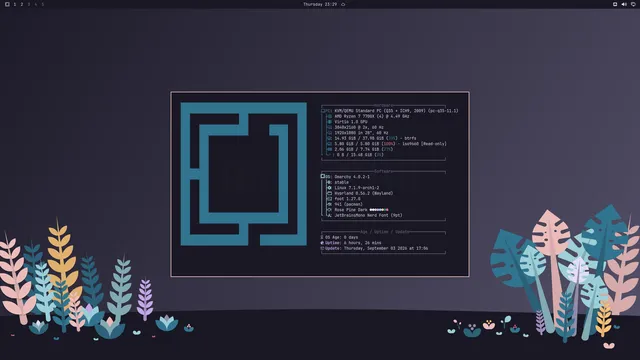The height and width of the screenshot is (360, 640).
Task: Switch to workspace 3
Action: tap(29, 4)
